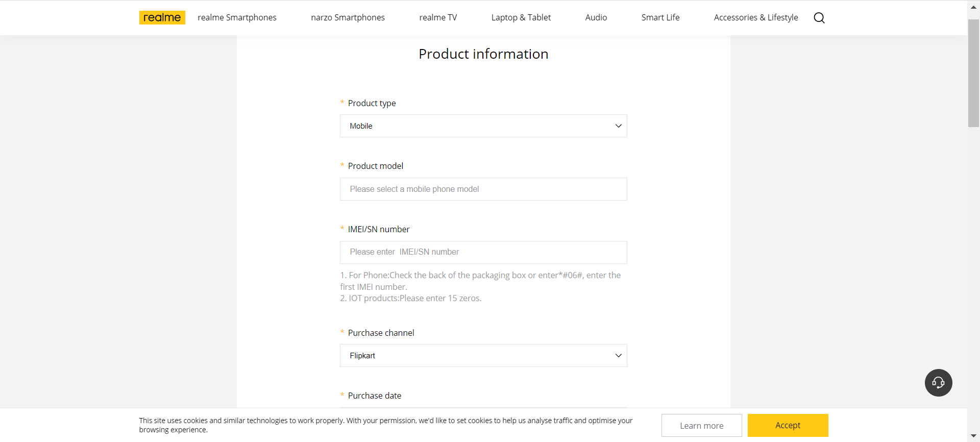Screen dimensions: 980x442
Task: Go to realme TV menu
Action: pos(438,17)
